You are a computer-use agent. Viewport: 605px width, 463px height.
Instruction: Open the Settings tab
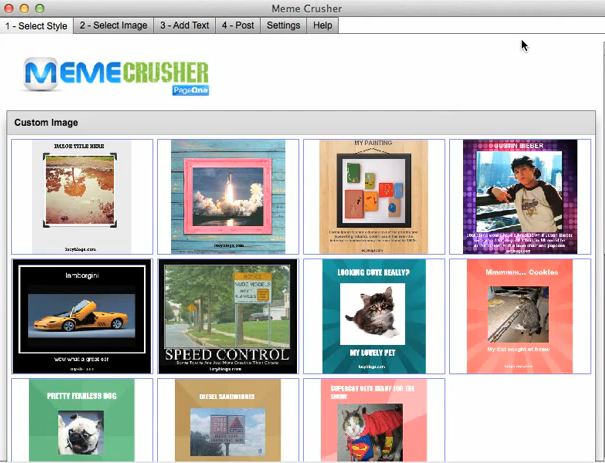point(283,25)
